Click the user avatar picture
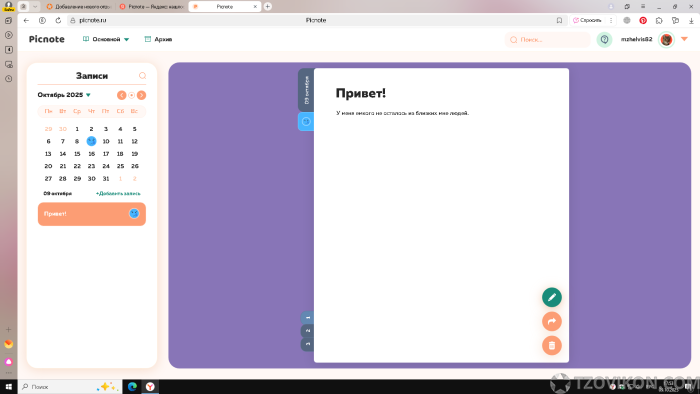The width and height of the screenshot is (700, 394). 667,39
